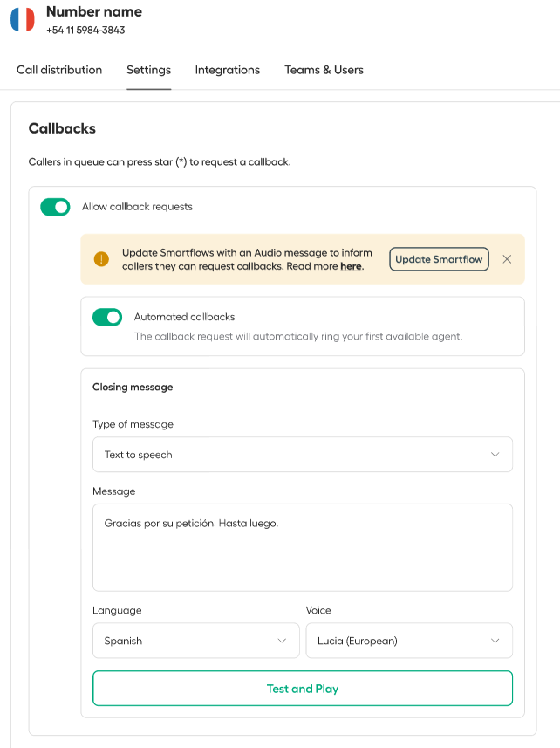Image resolution: width=560 pixels, height=748 pixels.
Task: Click the Voice dropdown chevron
Action: click(495, 641)
